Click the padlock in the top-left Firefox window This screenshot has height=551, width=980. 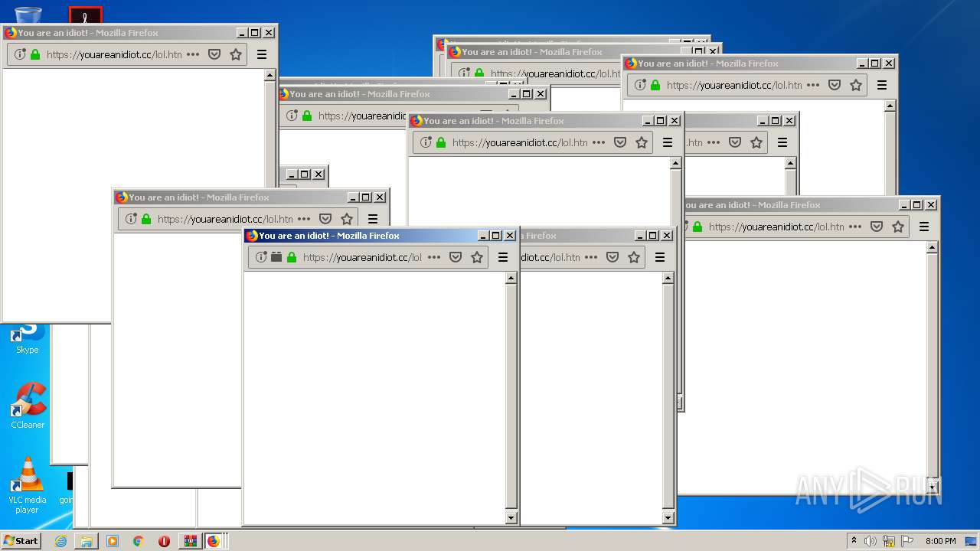[35, 54]
